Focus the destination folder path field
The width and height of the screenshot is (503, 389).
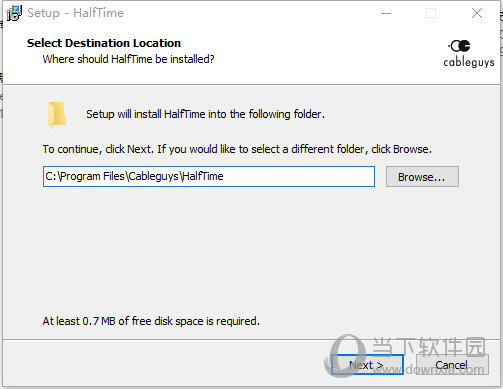click(x=209, y=176)
